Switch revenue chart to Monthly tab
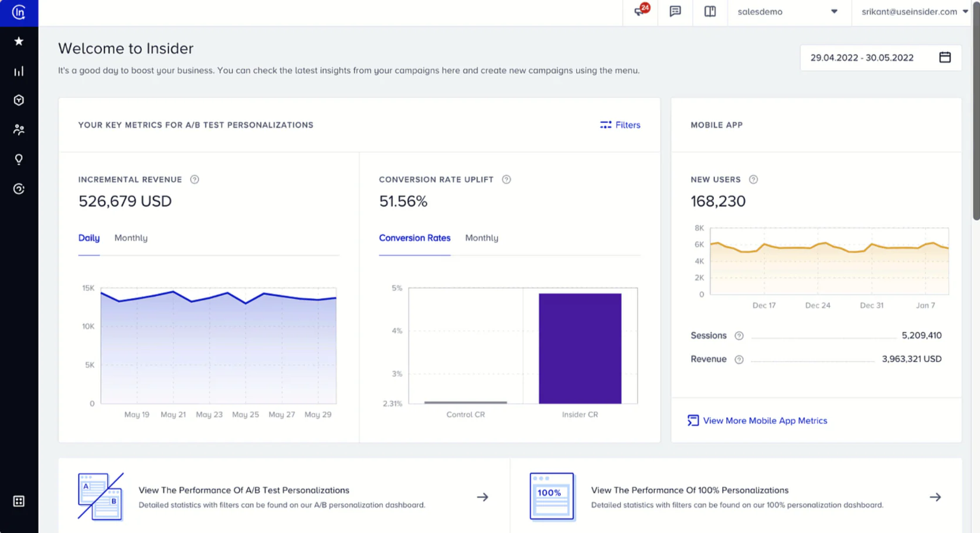 point(131,238)
